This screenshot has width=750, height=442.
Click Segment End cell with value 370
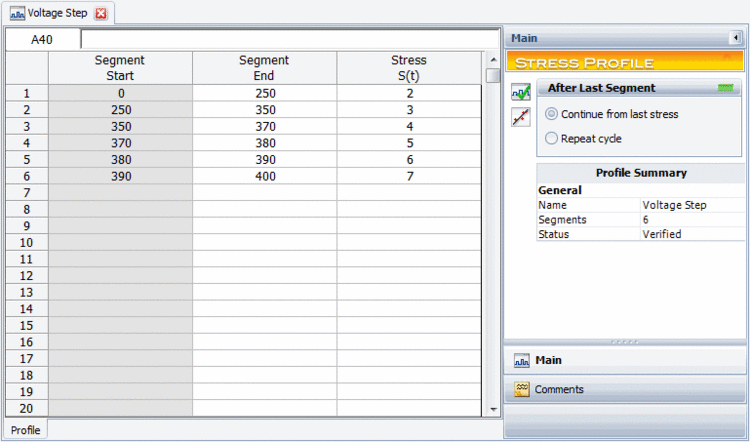tap(265, 126)
